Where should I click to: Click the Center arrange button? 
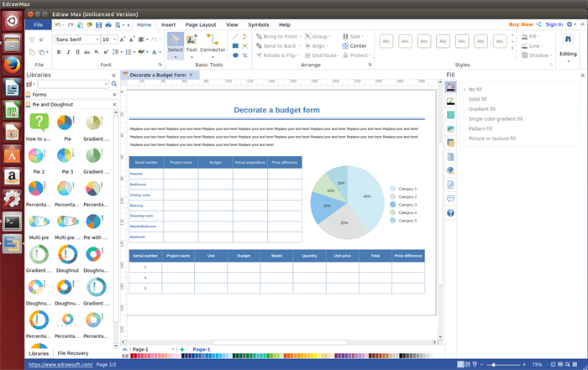coord(357,46)
